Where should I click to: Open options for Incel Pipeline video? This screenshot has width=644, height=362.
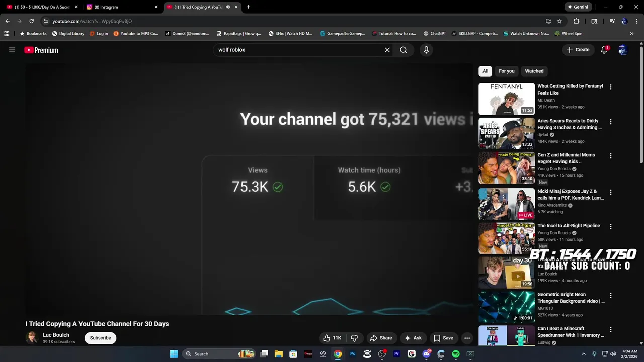pyautogui.click(x=611, y=226)
